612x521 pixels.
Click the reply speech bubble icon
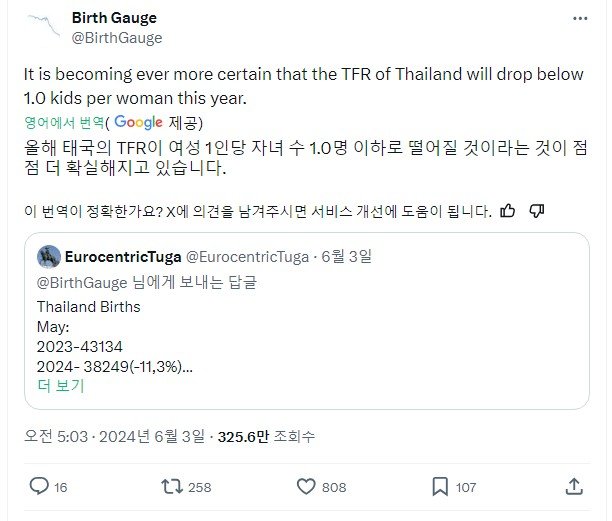(39, 486)
